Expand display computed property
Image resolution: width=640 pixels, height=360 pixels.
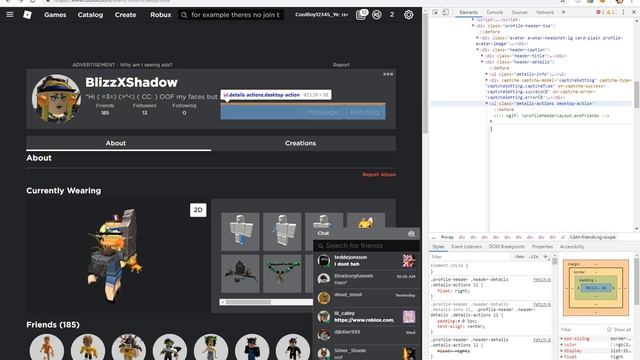tap(562, 351)
